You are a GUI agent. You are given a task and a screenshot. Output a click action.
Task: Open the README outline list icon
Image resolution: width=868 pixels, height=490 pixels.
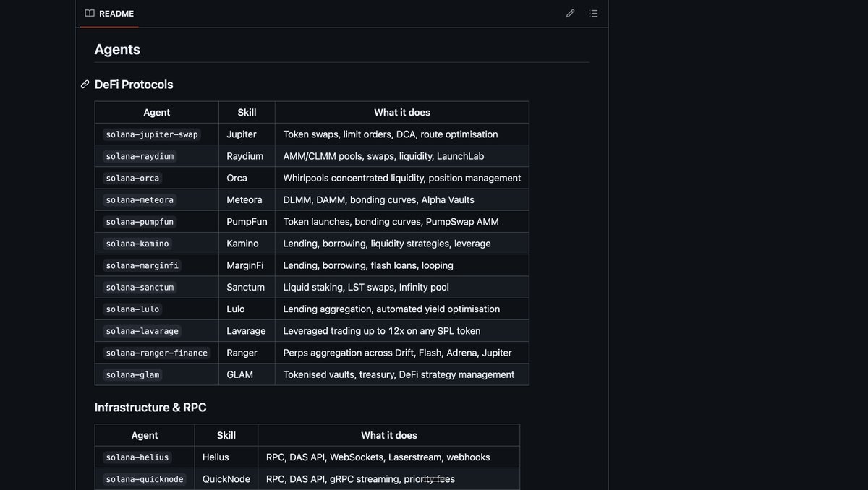click(593, 14)
